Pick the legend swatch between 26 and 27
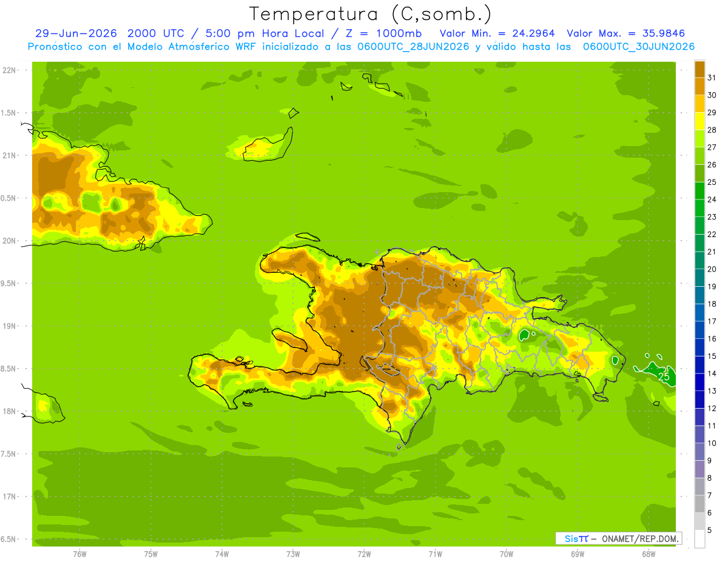This screenshot has height=562, width=728. 699,156
